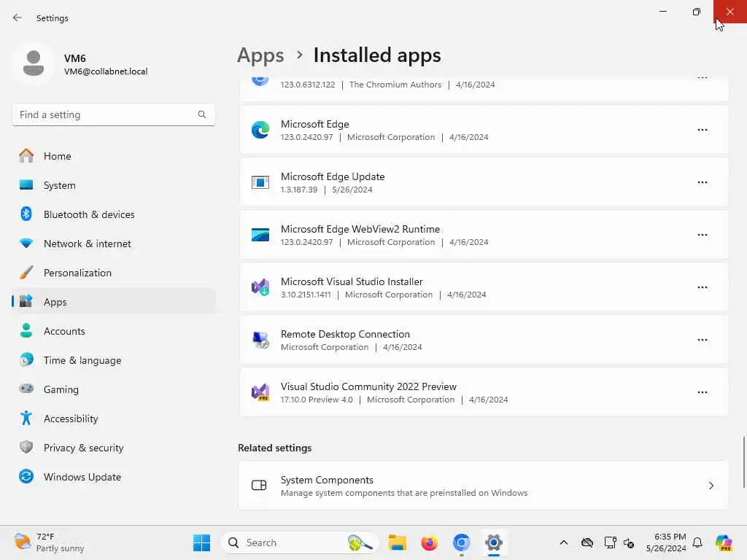The width and height of the screenshot is (747, 560).
Task: Click the muted volume tray icon
Action: pos(629,542)
